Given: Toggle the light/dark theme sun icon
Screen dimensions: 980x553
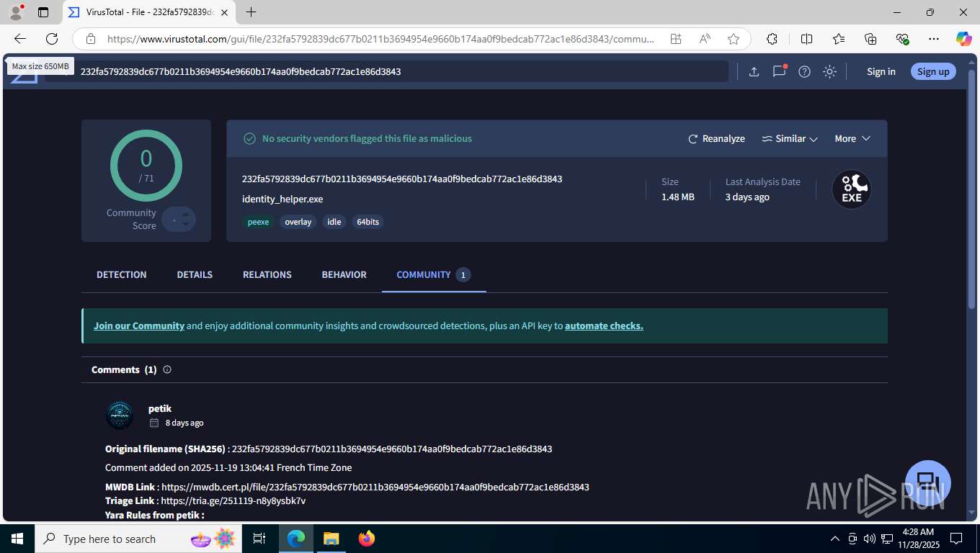Looking at the screenshot, I should (x=830, y=71).
